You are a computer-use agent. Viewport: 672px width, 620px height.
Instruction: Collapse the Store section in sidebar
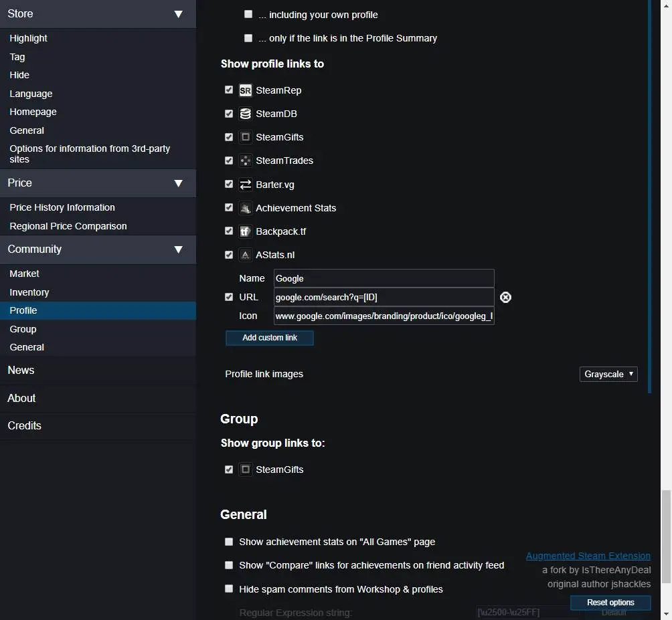[x=178, y=14]
